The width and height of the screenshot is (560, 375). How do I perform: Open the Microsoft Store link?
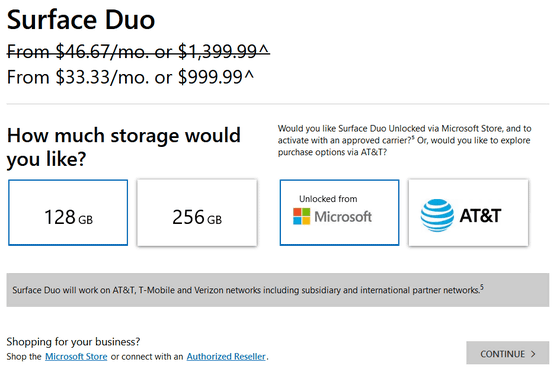(x=76, y=356)
